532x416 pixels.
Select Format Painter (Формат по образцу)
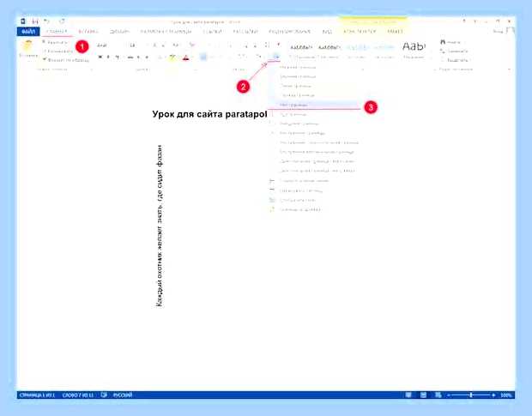(x=66, y=60)
